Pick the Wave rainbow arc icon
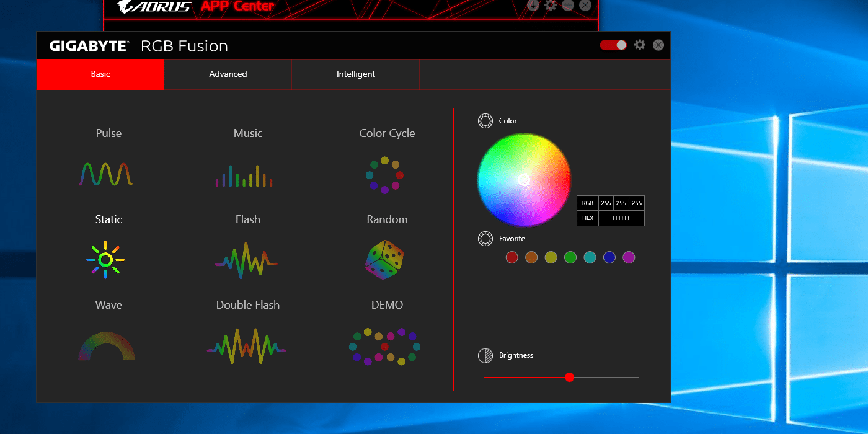Screen dimensions: 868x434 pos(106,346)
